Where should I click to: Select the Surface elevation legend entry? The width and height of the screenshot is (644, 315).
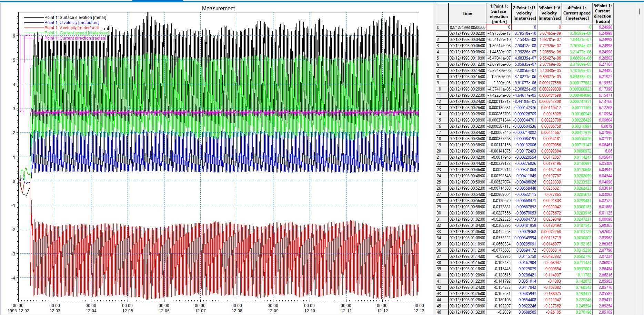click(x=75, y=18)
